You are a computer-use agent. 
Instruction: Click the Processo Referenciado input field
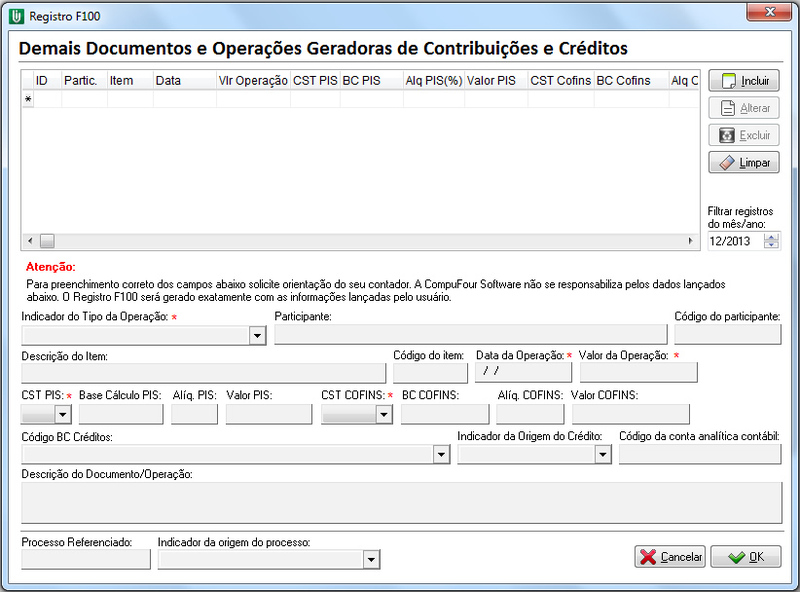point(85,560)
